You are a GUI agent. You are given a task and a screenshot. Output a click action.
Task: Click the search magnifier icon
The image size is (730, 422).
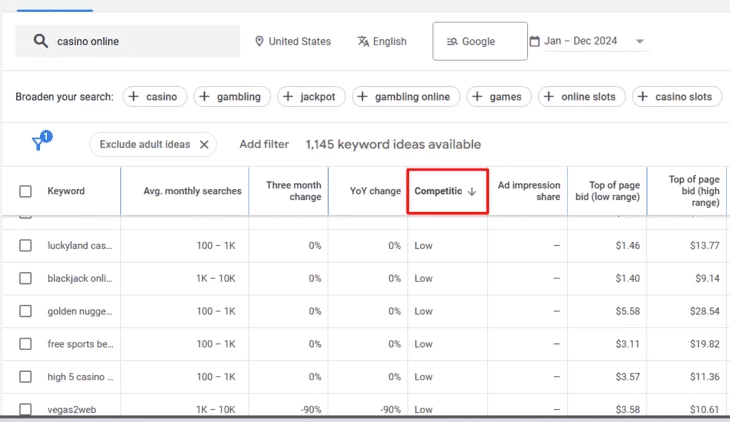pyautogui.click(x=41, y=41)
